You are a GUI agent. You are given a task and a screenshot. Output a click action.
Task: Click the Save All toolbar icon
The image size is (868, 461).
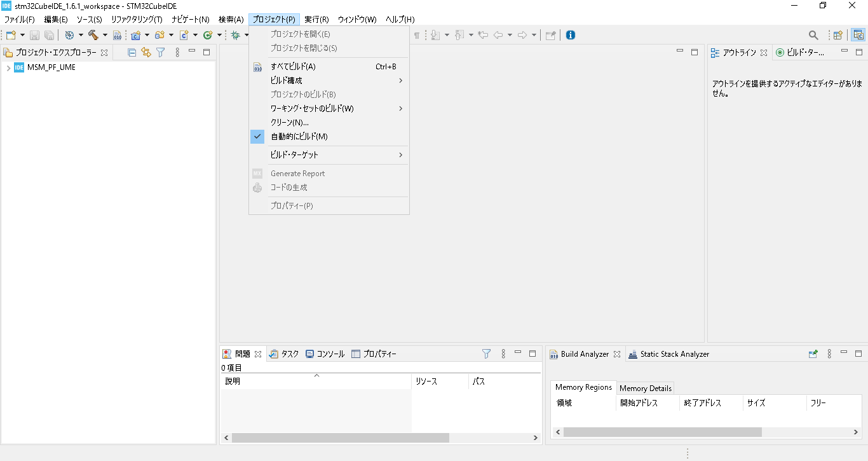[48, 35]
